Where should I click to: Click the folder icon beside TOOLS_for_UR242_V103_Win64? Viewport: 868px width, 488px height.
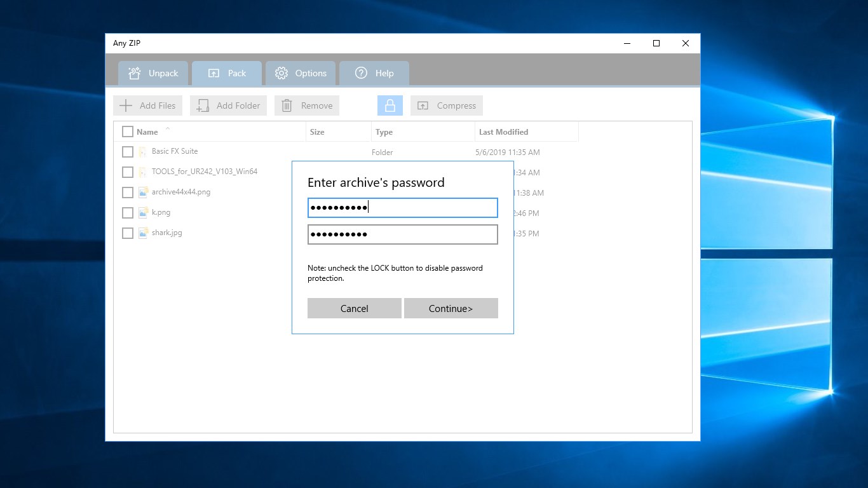point(143,172)
